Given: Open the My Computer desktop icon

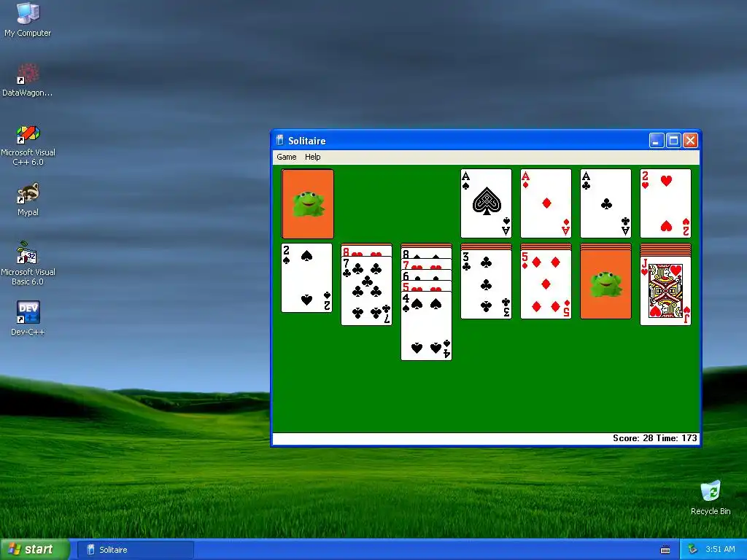Looking at the screenshot, I should [x=28, y=19].
